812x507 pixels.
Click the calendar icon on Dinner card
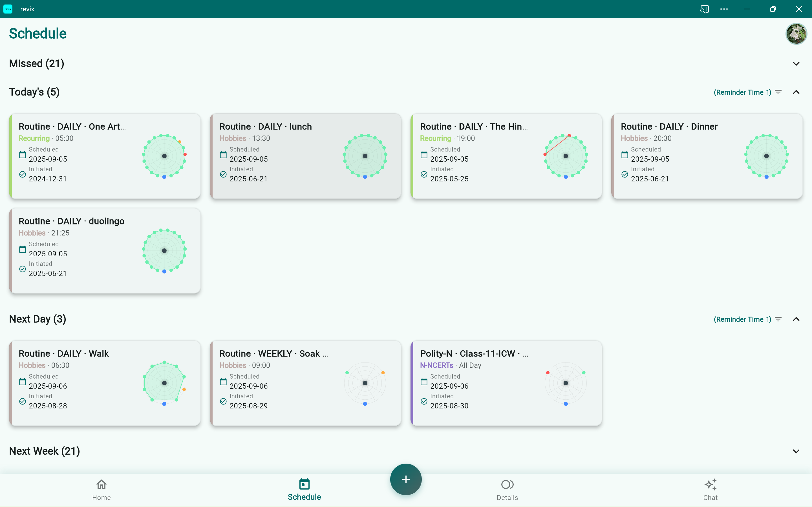tap(625, 154)
